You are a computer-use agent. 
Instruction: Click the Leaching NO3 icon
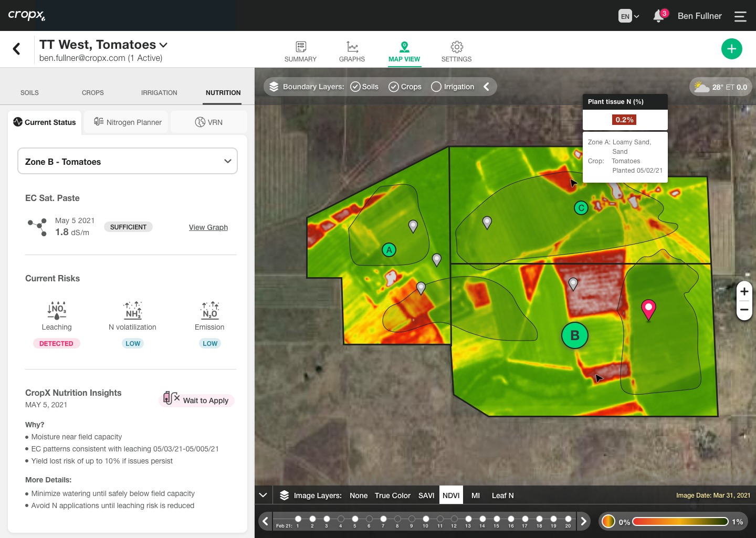[x=57, y=310]
